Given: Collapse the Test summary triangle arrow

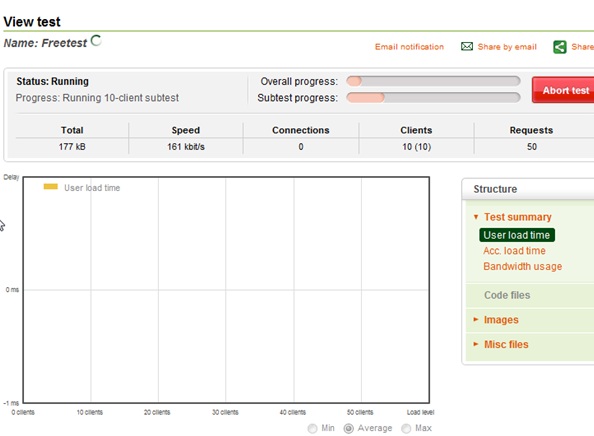Looking at the screenshot, I should (476, 217).
